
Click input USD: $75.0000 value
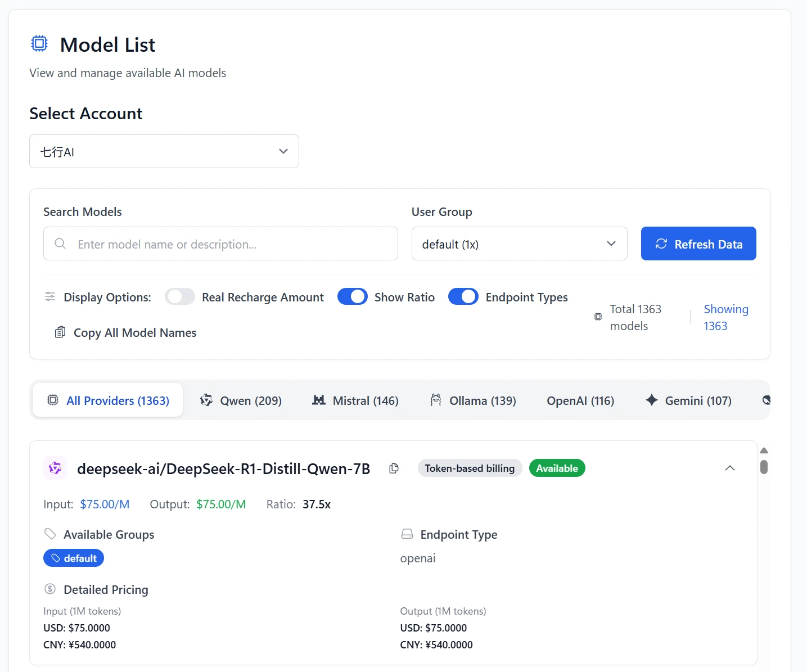(76, 628)
